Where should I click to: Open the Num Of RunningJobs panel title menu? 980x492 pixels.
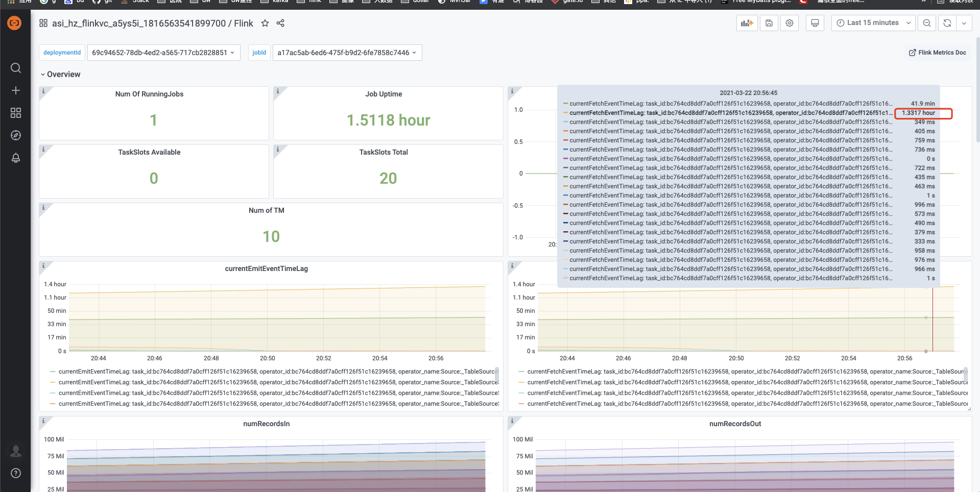[149, 94]
